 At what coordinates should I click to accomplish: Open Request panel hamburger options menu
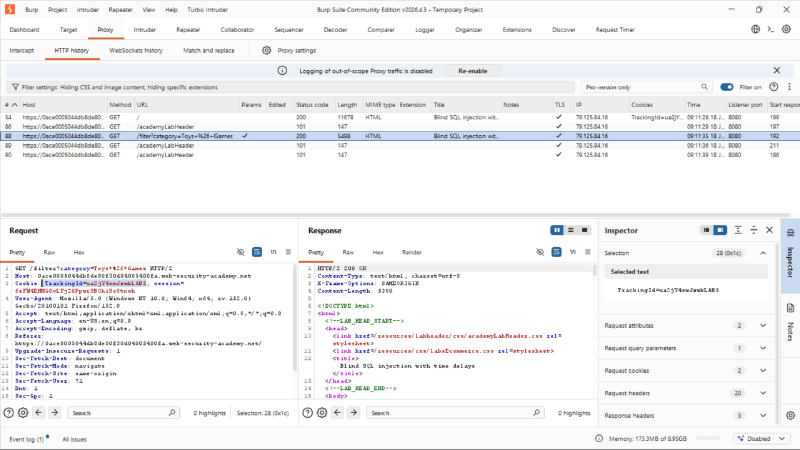coord(288,252)
